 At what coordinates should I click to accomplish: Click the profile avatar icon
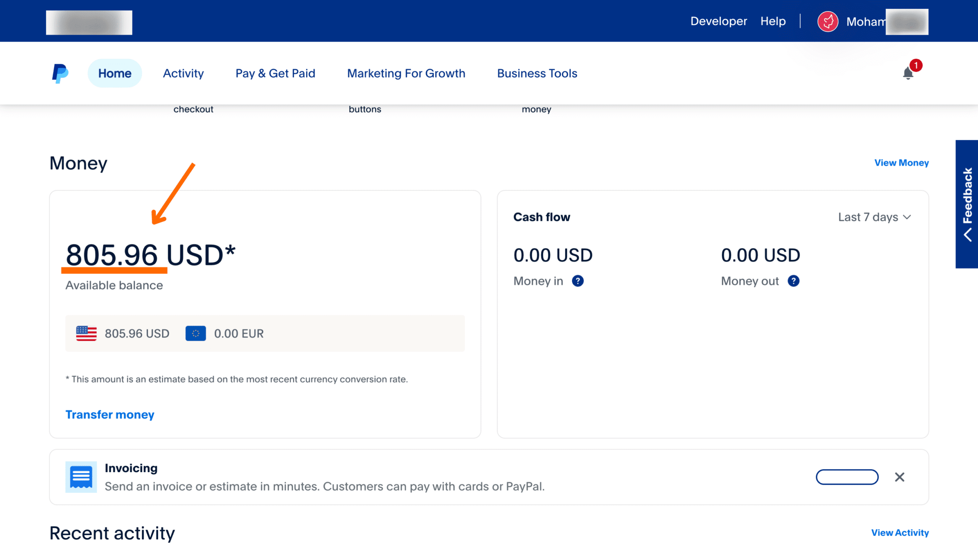(x=827, y=21)
